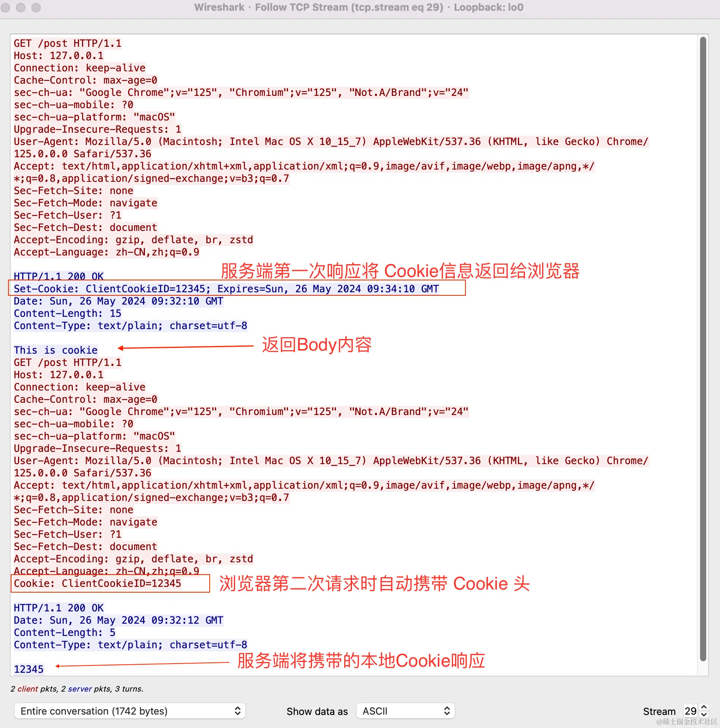Click second 'Connection: keep-alive' line
This screenshot has height=728, width=720.
coord(79,387)
